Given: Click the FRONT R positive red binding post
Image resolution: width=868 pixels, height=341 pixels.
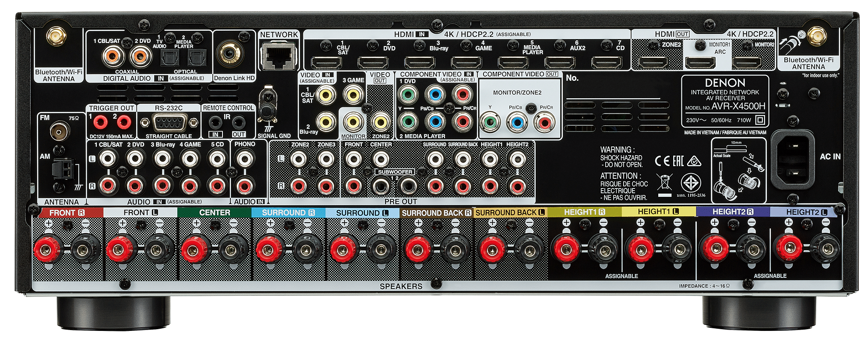Looking at the screenshot, I should tap(47, 249).
